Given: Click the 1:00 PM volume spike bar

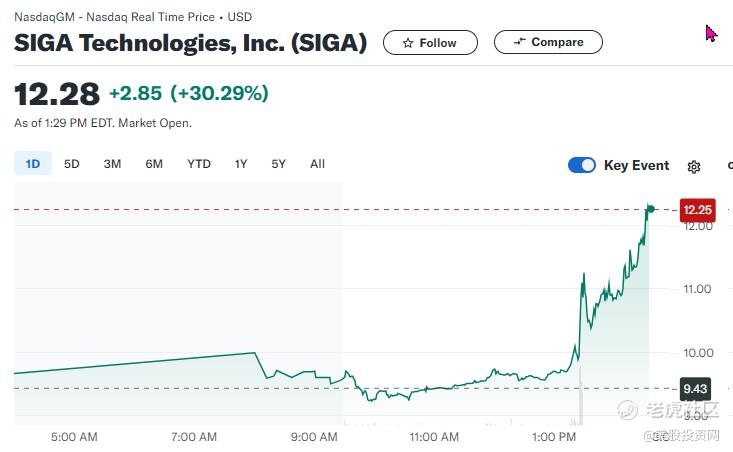Looking at the screenshot, I should (x=581, y=395).
